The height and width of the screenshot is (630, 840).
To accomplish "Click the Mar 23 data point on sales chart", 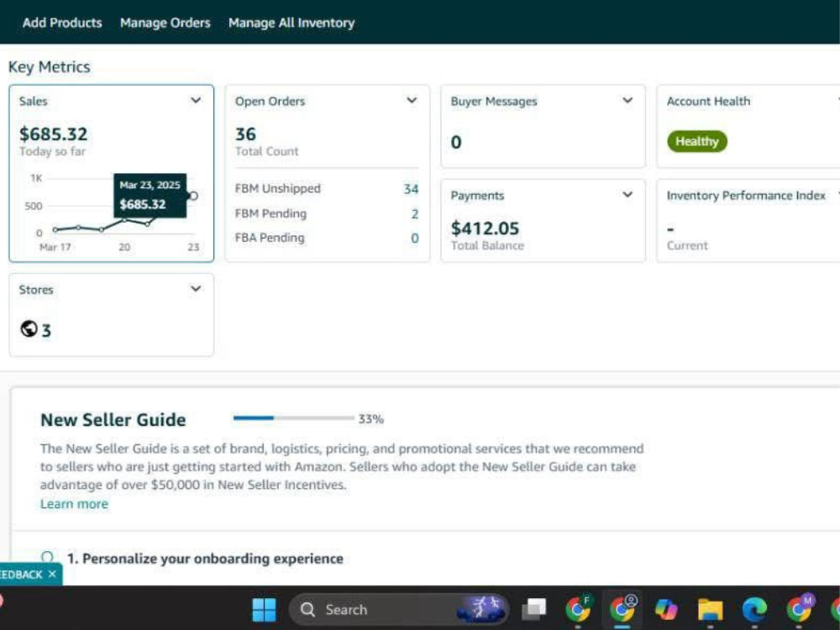I will [194, 196].
